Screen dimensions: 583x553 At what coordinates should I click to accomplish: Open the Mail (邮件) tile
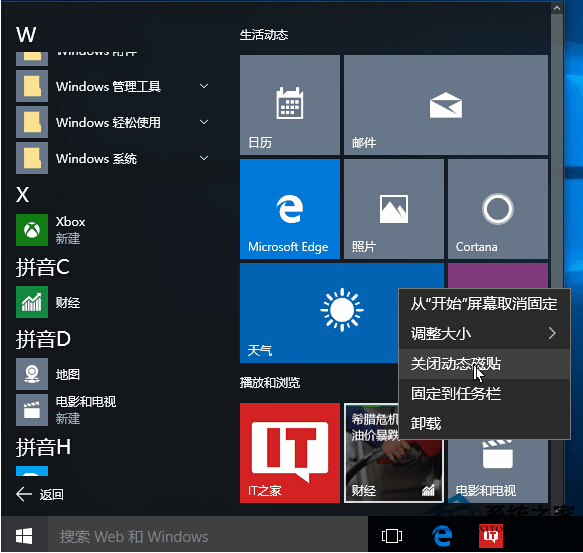pos(446,105)
